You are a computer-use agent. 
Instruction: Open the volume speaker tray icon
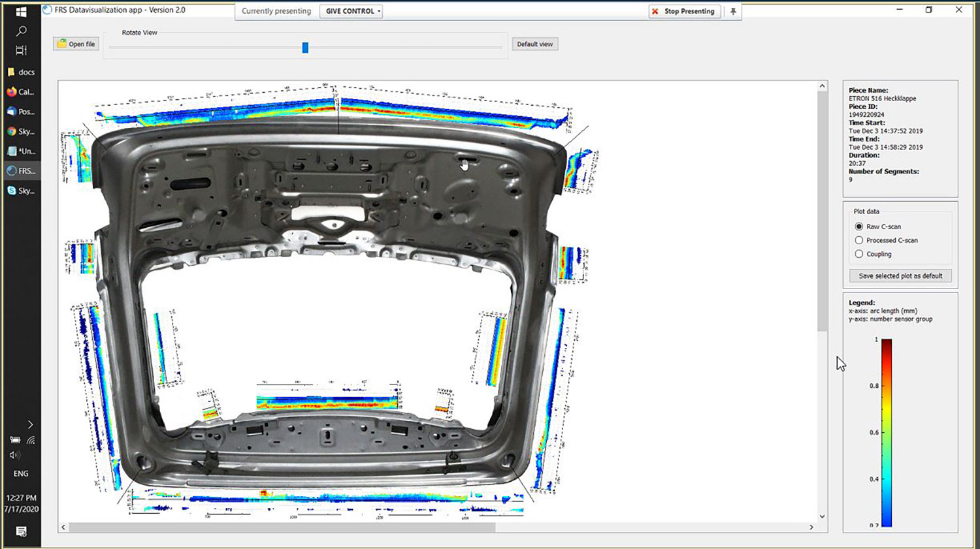tap(14, 455)
